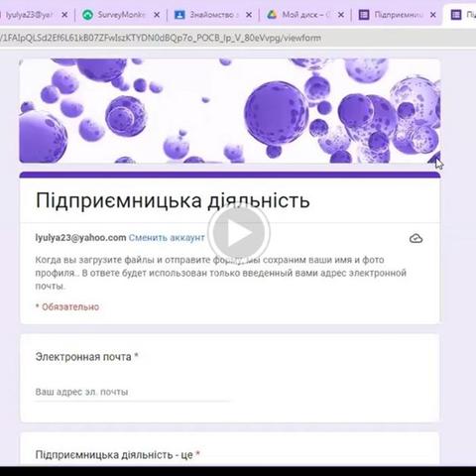The width and height of the screenshot is (476, 476).
Task: Close the Мой диск tab
Action: coord(341,15)
